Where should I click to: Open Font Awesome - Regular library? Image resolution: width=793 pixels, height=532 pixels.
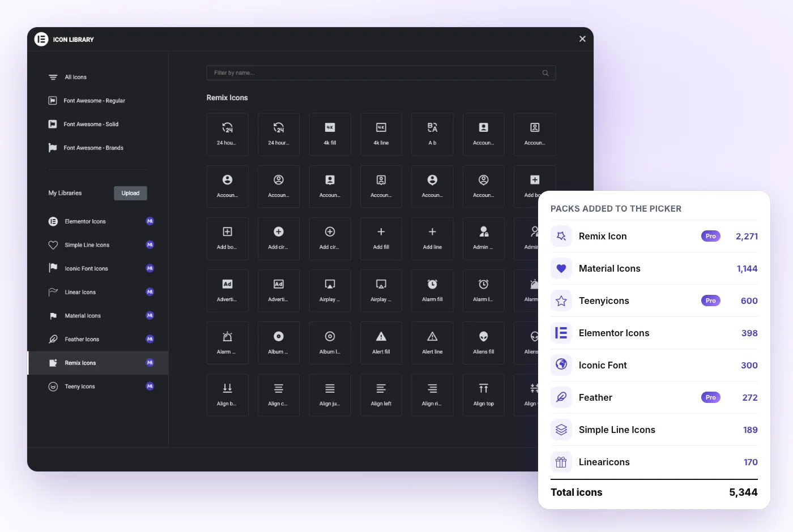[x=97, y=101]
